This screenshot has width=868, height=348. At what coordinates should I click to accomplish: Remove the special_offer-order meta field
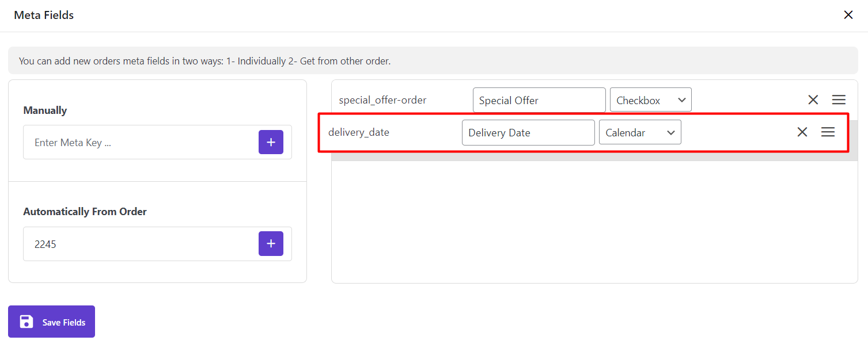[813, 100]
